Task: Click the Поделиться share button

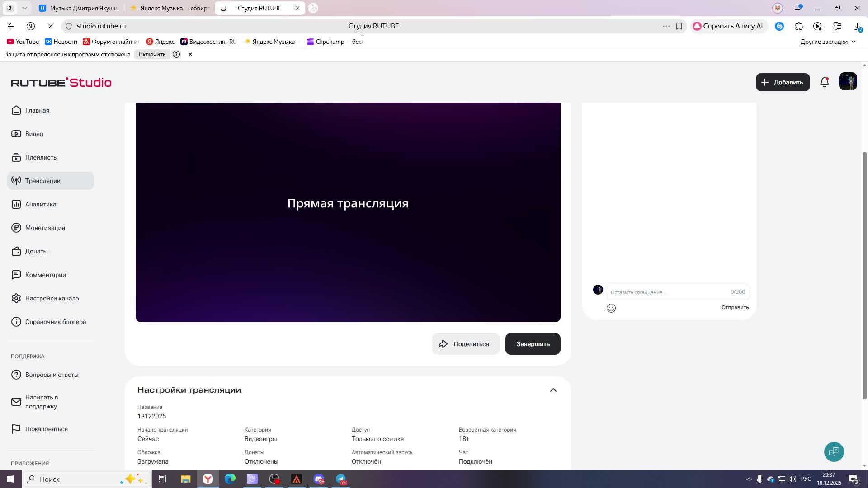Action: click(x=466, y=343)
